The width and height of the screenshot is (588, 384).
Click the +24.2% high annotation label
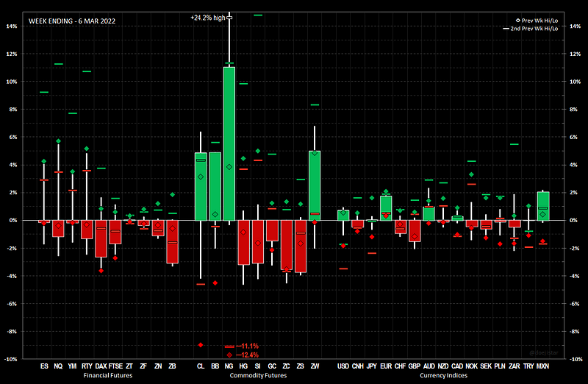[x=207, y=17]
